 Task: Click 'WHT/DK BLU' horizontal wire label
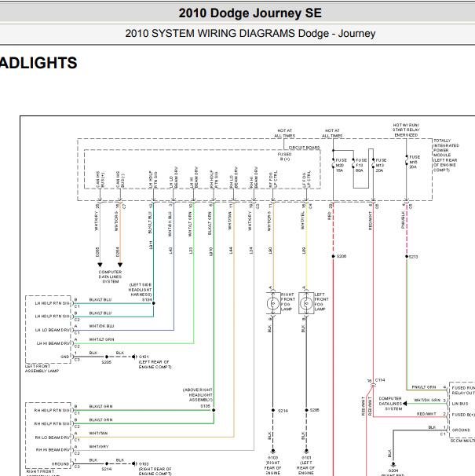coord(101,326)
